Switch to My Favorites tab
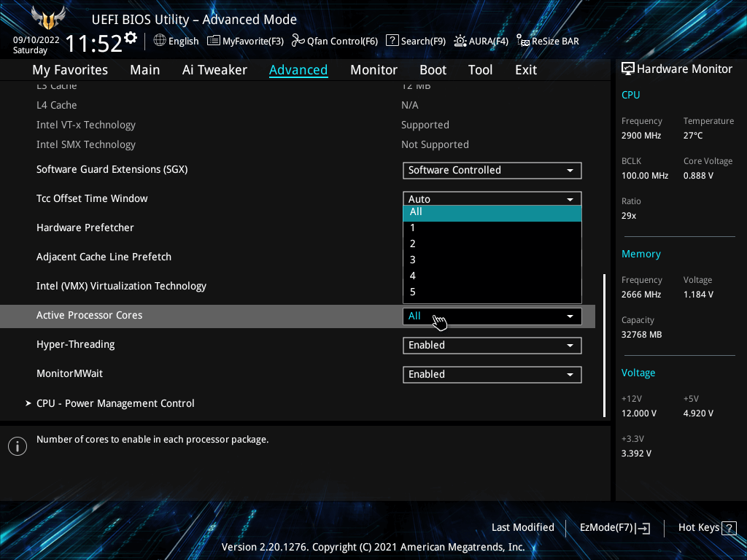Image resolution: width=747 pixels, height=560 pixels. coord(70,70)
